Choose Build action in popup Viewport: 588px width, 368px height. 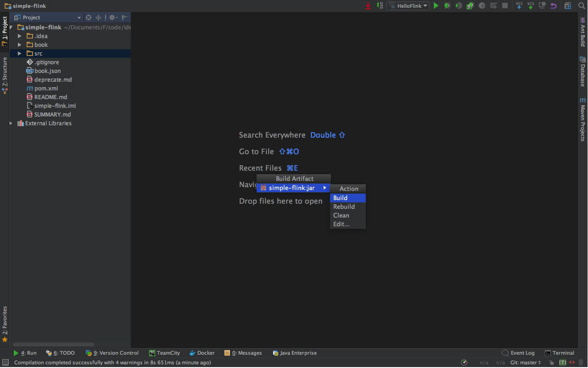point(348,198)
